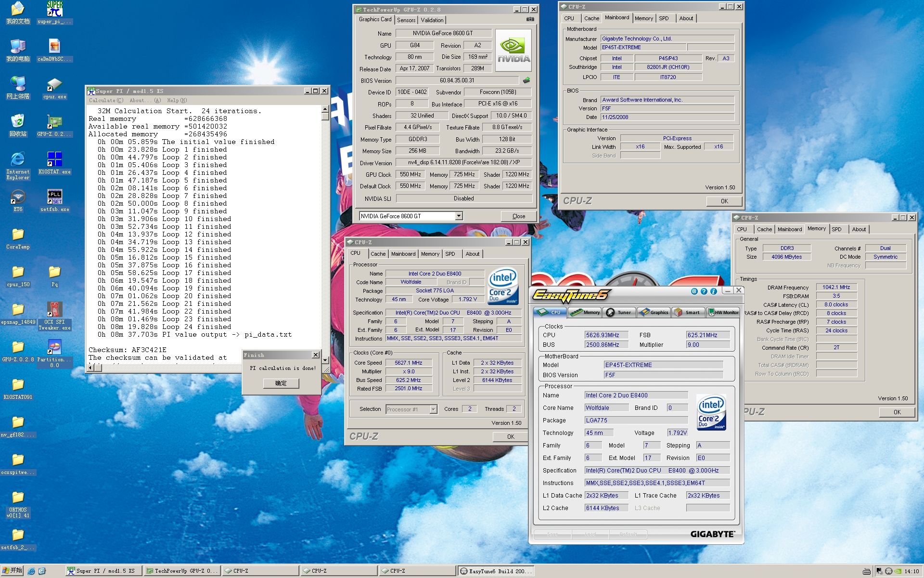The height and width of the screenshot is (578, 924).
Task: Click taskbar clock showing 14:10
Action: (x=911, y=571)
